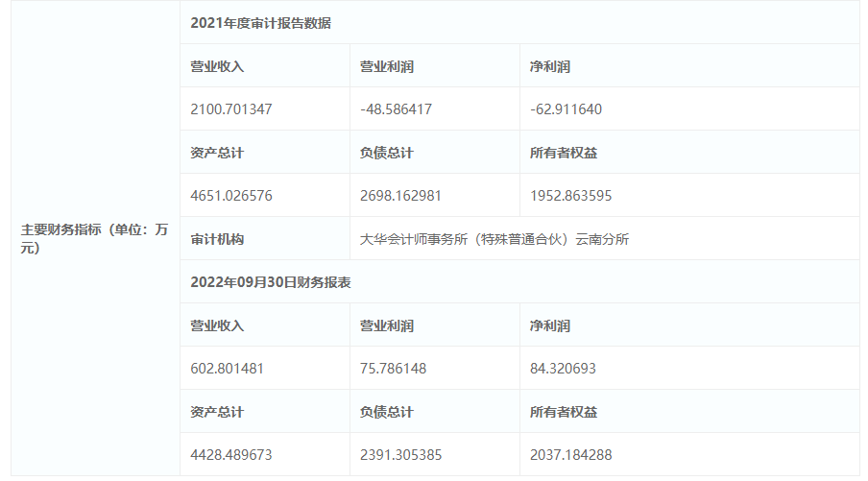868x481 pixels.
Task: Click the 资产总计 value 4428.489673
Action: coord(231,455)
